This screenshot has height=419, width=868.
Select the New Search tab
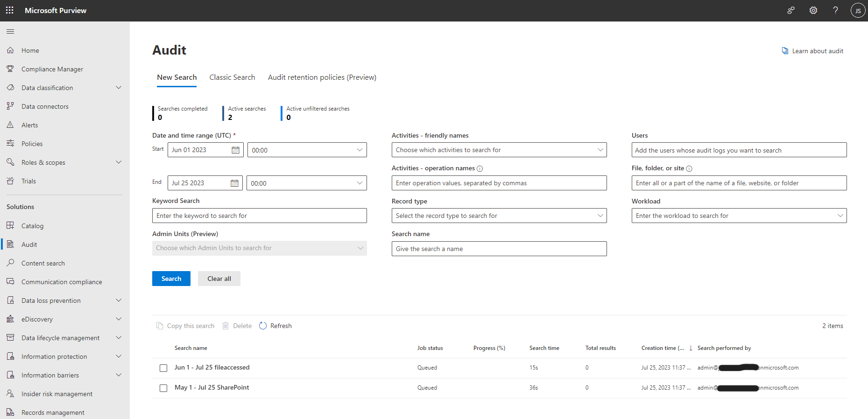click(x=176, y=77)
